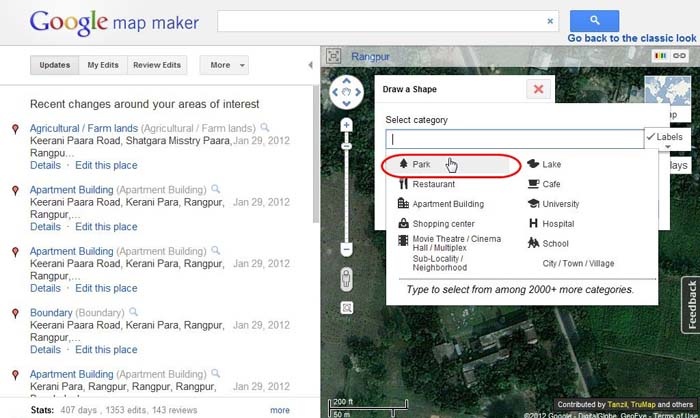Click the map pin beside the Boundary entry
Viewport: 700px width, 418px height.
pyautogui.click(x=15, y=314)
